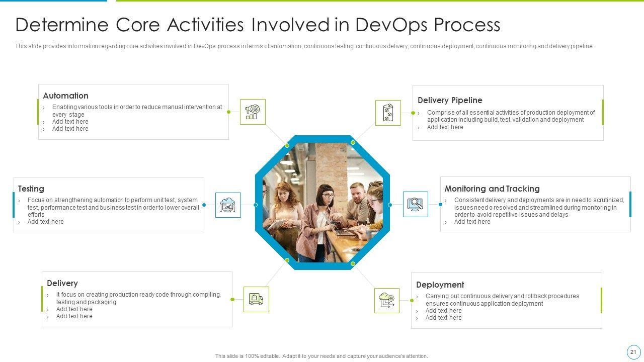Screen dimensions: 644x362
Task: Select the Automation heading text
Action: (x=65, y=96)
